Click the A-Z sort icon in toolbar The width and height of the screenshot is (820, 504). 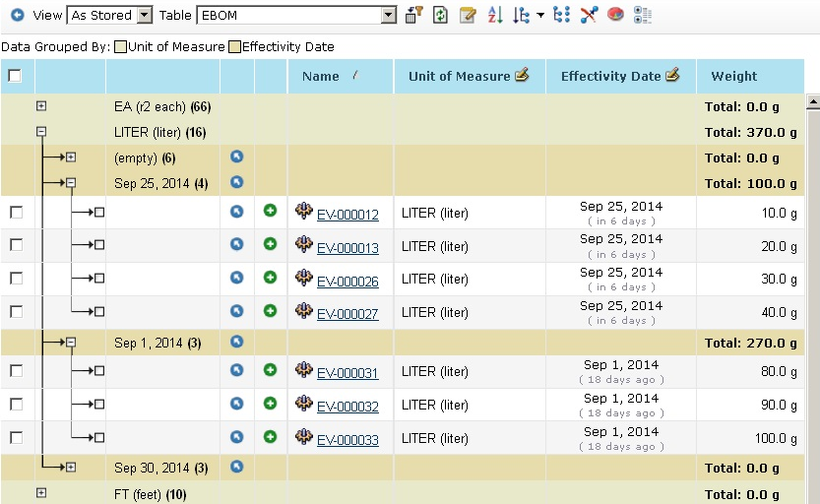tap(494, 16)
